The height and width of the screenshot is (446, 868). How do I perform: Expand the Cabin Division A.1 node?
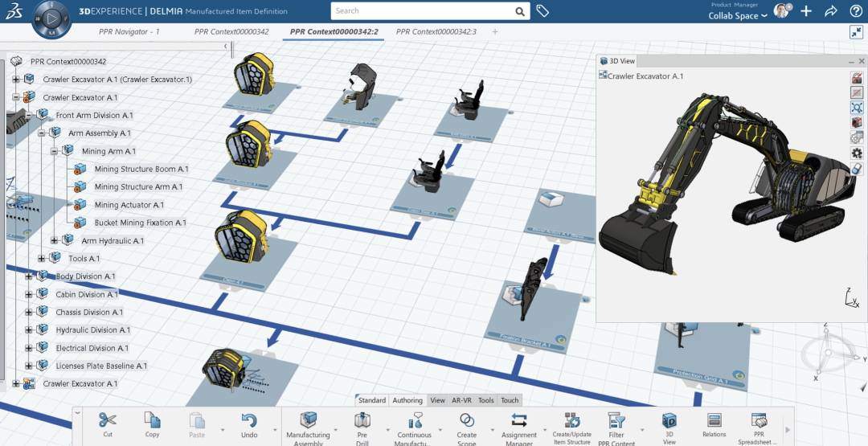coord(29,294)
